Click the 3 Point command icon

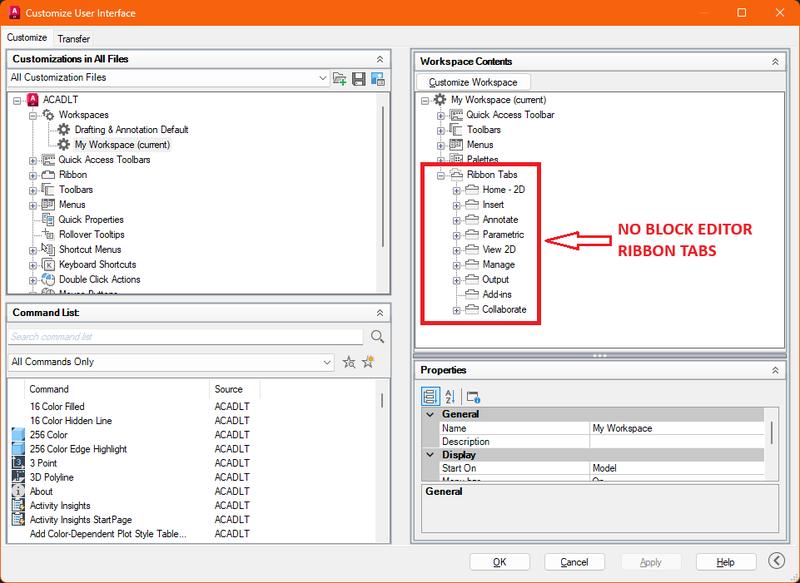[18, 463]
